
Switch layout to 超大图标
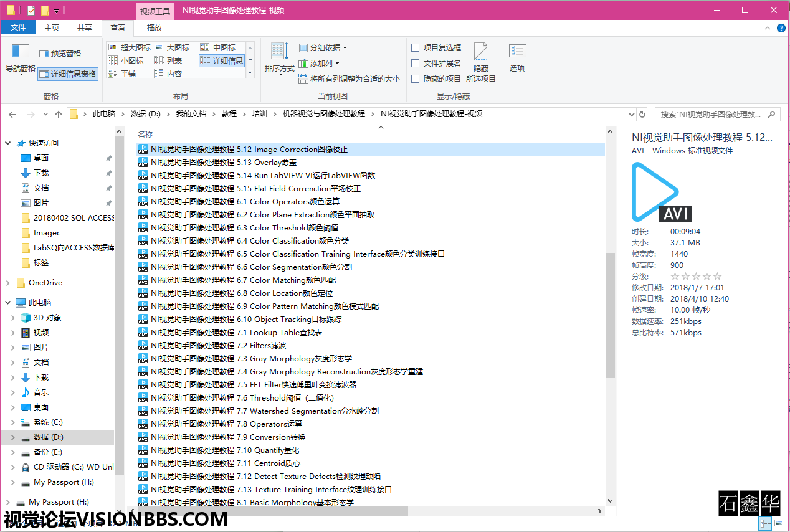130,47
